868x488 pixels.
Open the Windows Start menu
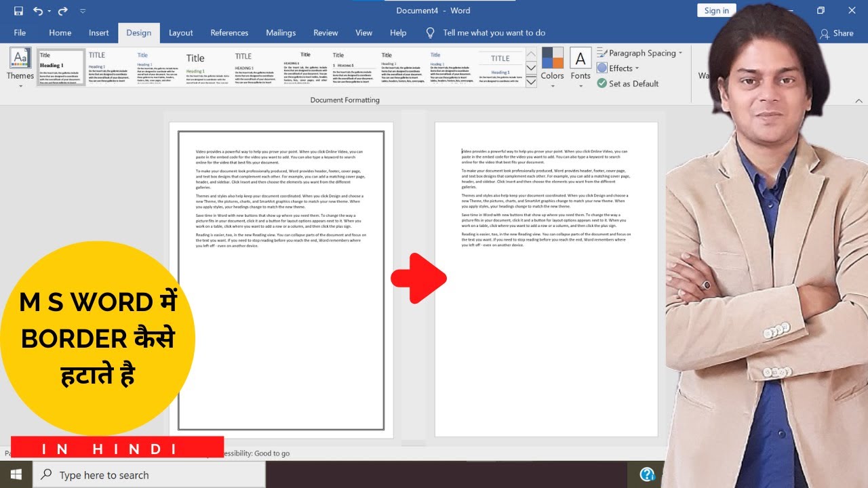pos(16,474)
